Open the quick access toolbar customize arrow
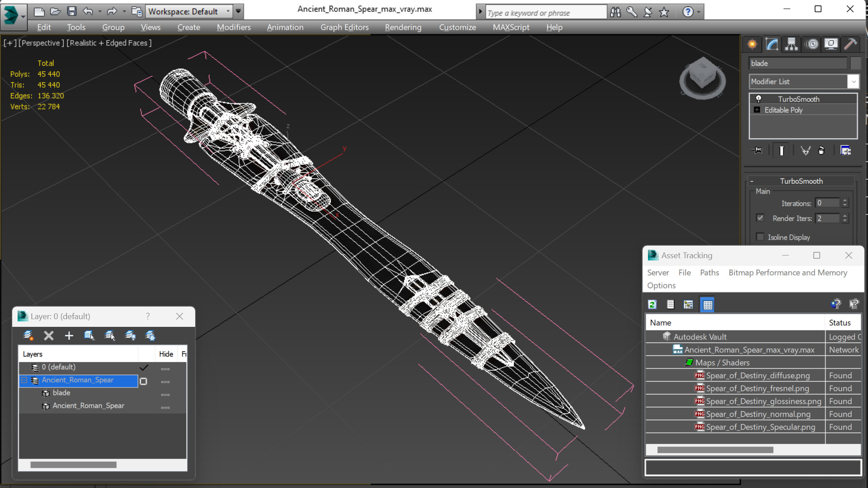The image size is (868, 488). [x=238, y=11]
